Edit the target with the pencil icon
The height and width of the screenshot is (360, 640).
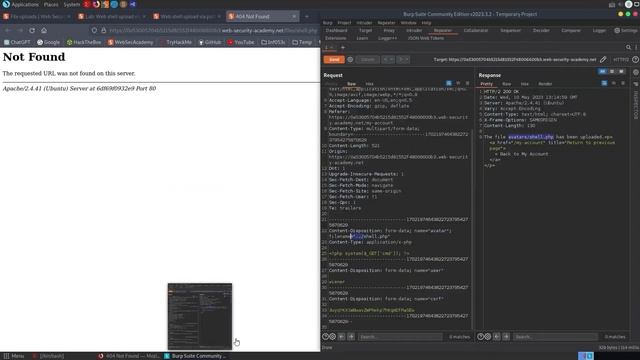coord(603,60)
